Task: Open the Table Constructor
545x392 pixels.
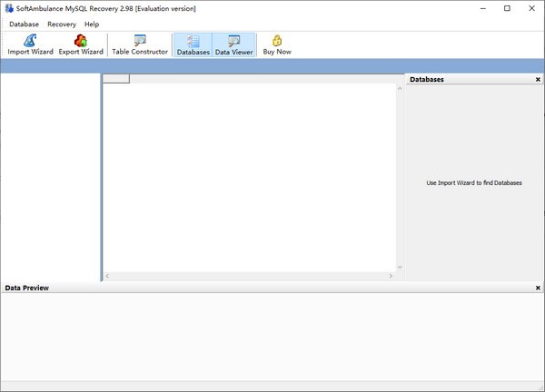Action: [x=140, y=44]
